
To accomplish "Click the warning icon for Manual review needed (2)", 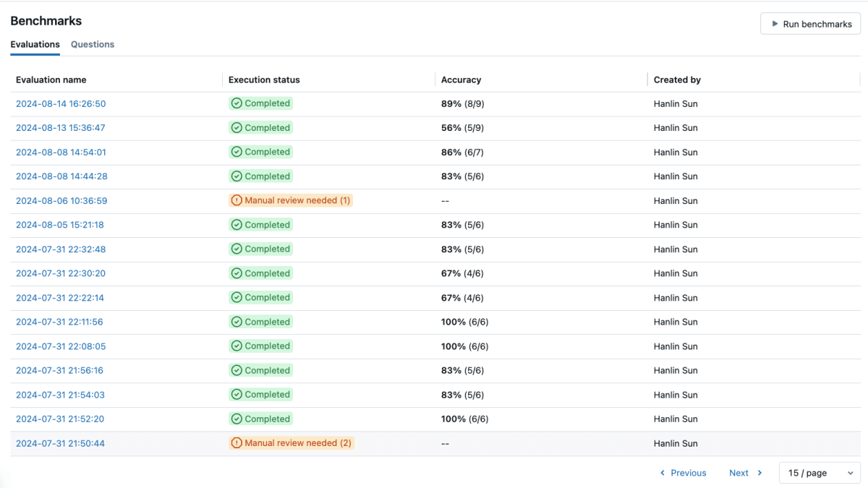I will pos(237,443).
